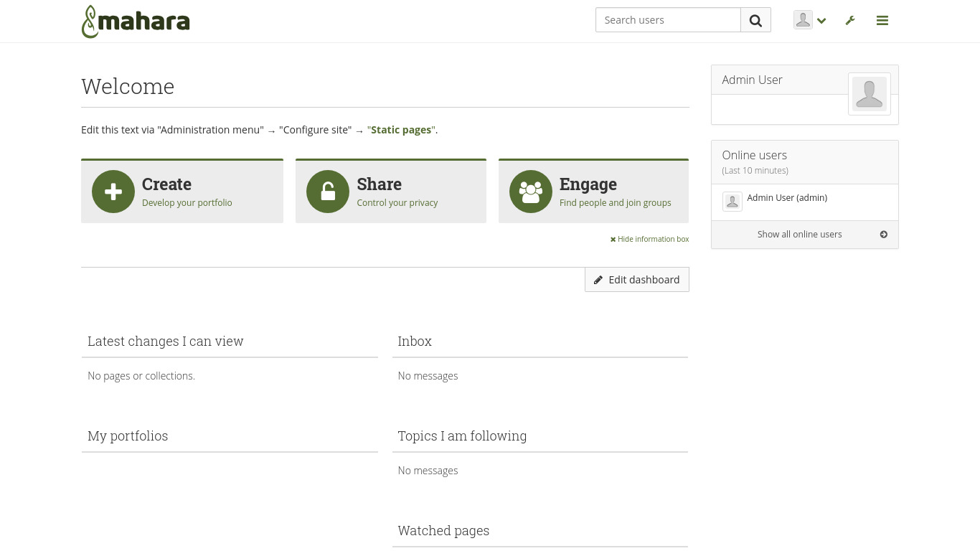This screenshot has width=980, height=551.
Task: Click the Share padlock circle icon
Action: 328,192
